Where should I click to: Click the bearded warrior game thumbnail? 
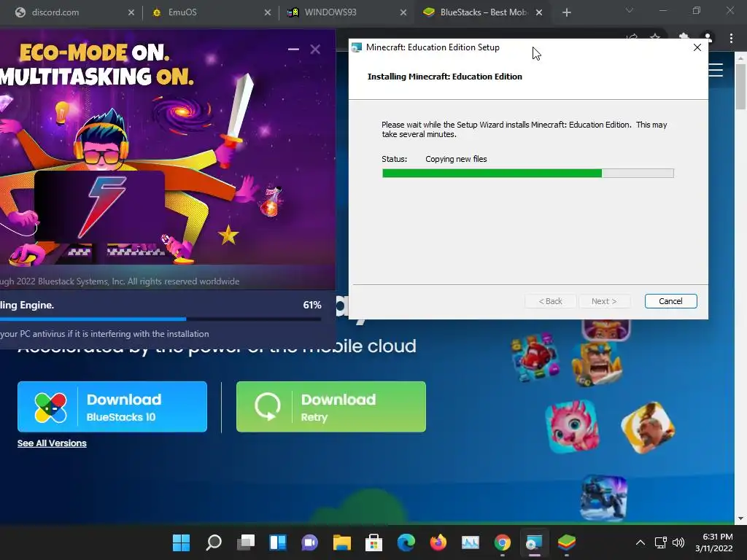pos(648,427)
